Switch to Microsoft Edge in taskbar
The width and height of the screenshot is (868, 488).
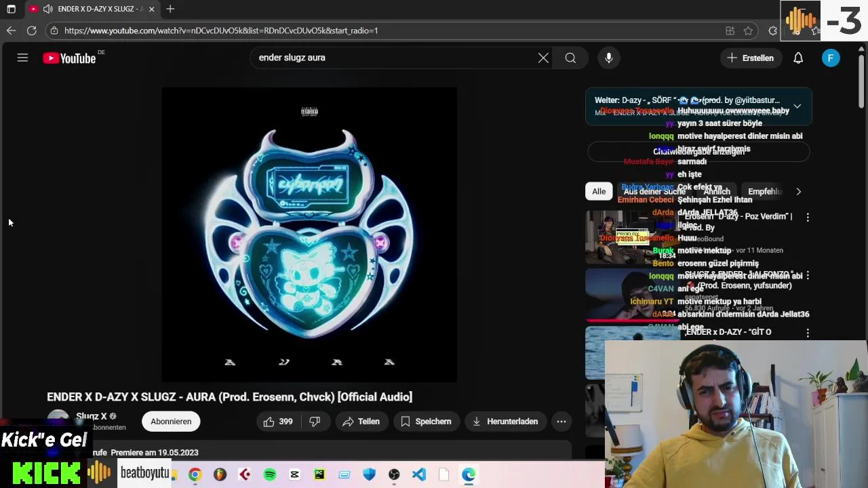pos(469,474)
